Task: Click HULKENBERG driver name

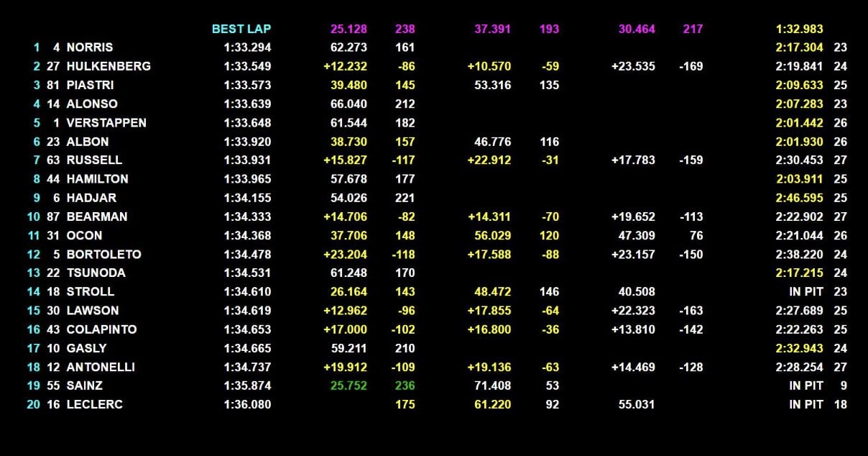Action: (108, 67)
